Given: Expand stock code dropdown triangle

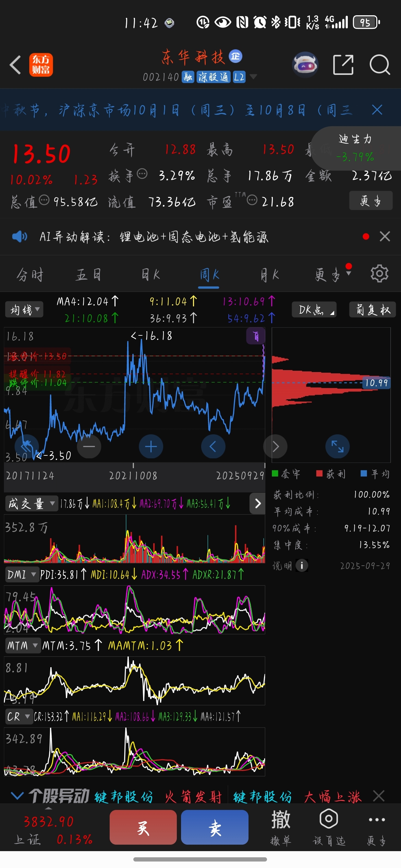Looking at the screenshot, I should tap(253, 77).
